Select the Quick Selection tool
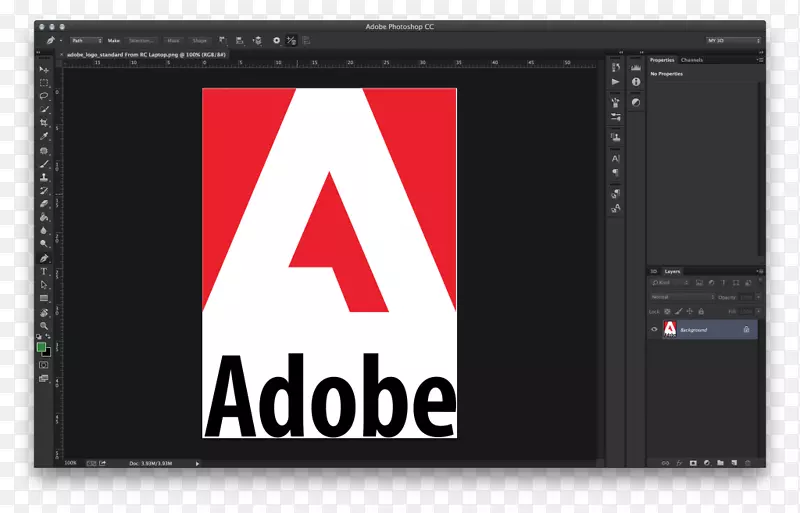The height and width of the screenshot is (513, 800). (44, 109)
